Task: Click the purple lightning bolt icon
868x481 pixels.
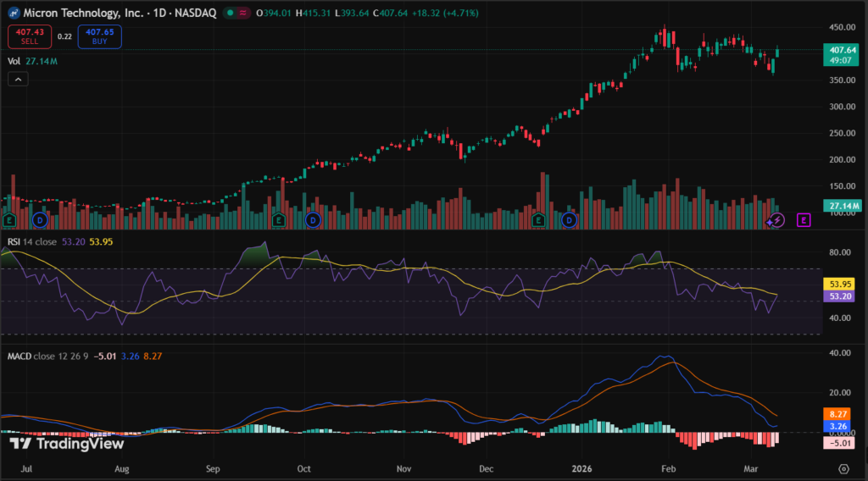Action: (776, 220)
